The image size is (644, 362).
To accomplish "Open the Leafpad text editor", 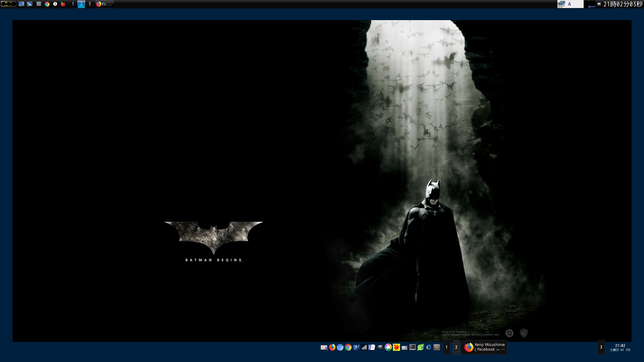I will click(x=420, y=347).
